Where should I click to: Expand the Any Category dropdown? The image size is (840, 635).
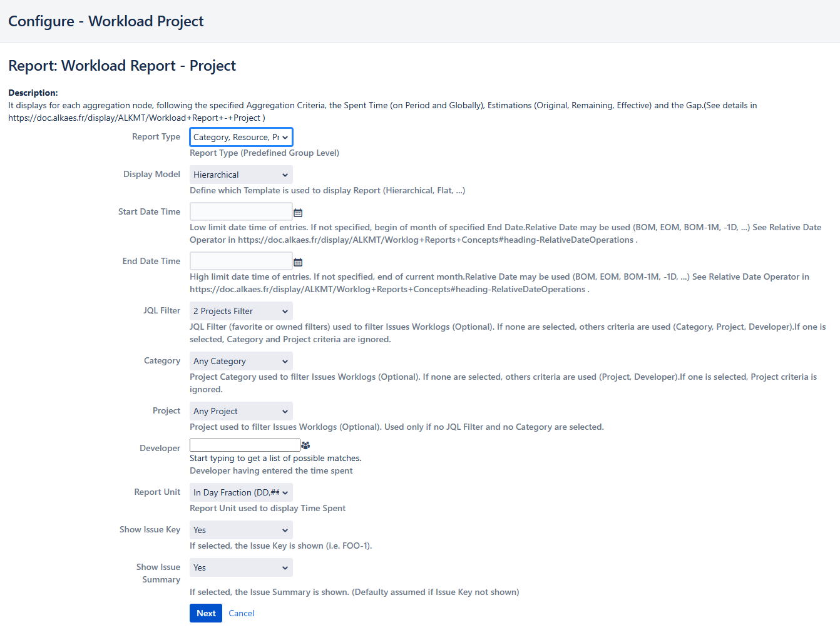(x=241, y=361)
